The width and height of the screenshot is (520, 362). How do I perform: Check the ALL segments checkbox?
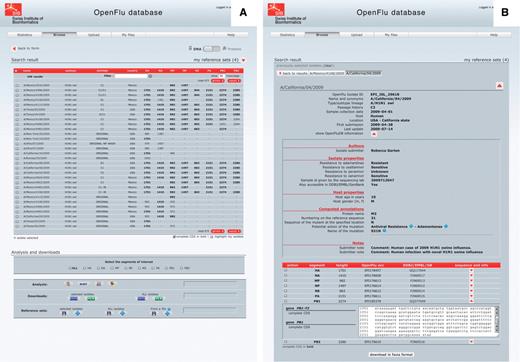pyautogui.click(x=70, y=268)
